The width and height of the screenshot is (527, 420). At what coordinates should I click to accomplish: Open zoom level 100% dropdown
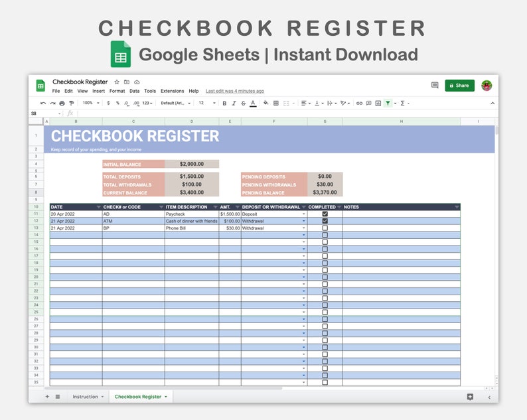pyautogui.click(x=91, y=103)
